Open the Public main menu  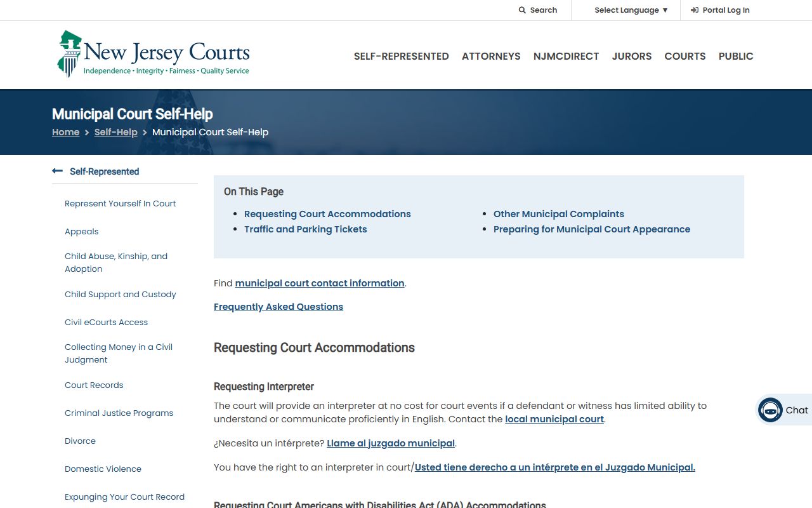(736, 56)
